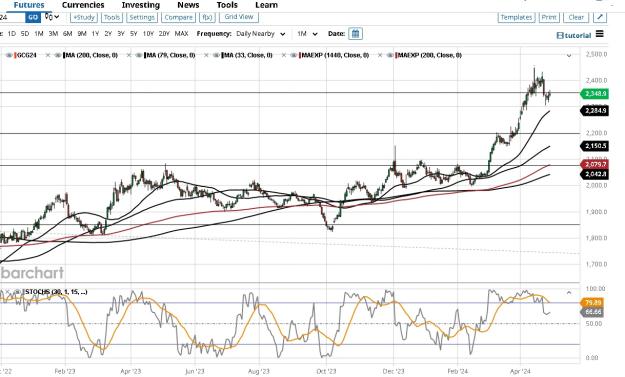Set chart period to 2Y
The height and width of the screenshot is (377, 625).
108,34
